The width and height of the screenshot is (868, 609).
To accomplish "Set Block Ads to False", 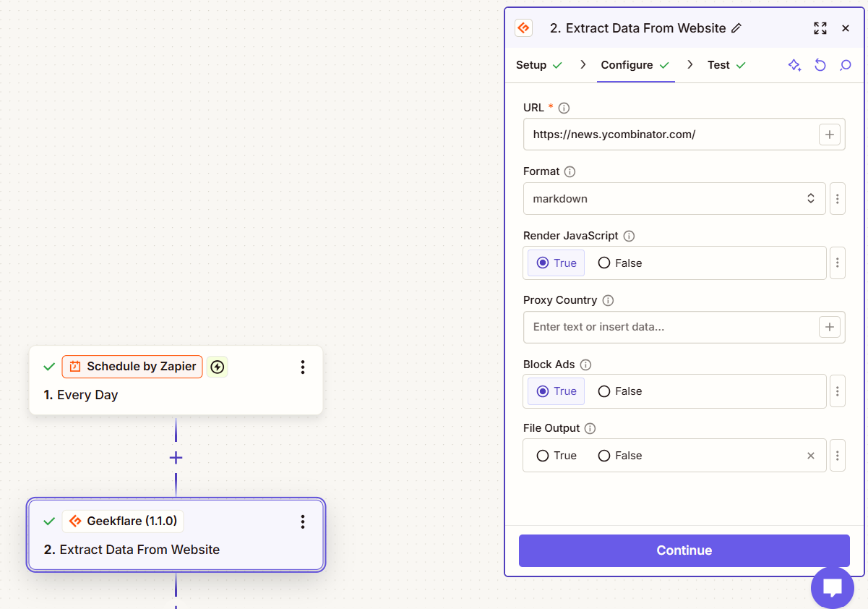I will click(x=620, y=391).
